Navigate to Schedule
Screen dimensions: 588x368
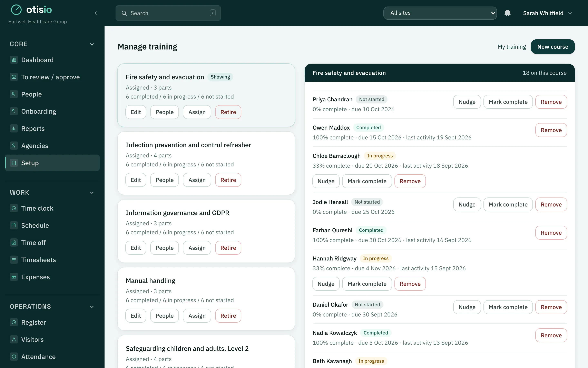click(52, 225)
